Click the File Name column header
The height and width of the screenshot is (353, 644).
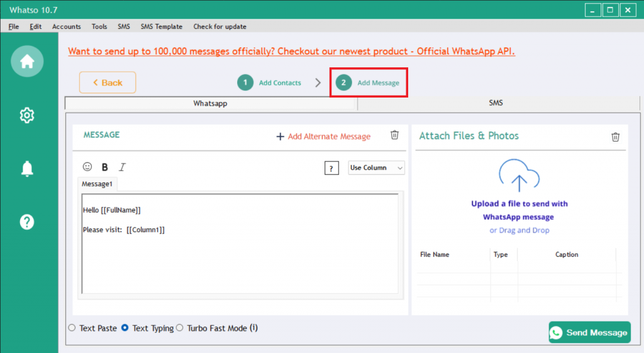(x=435, y=254)
